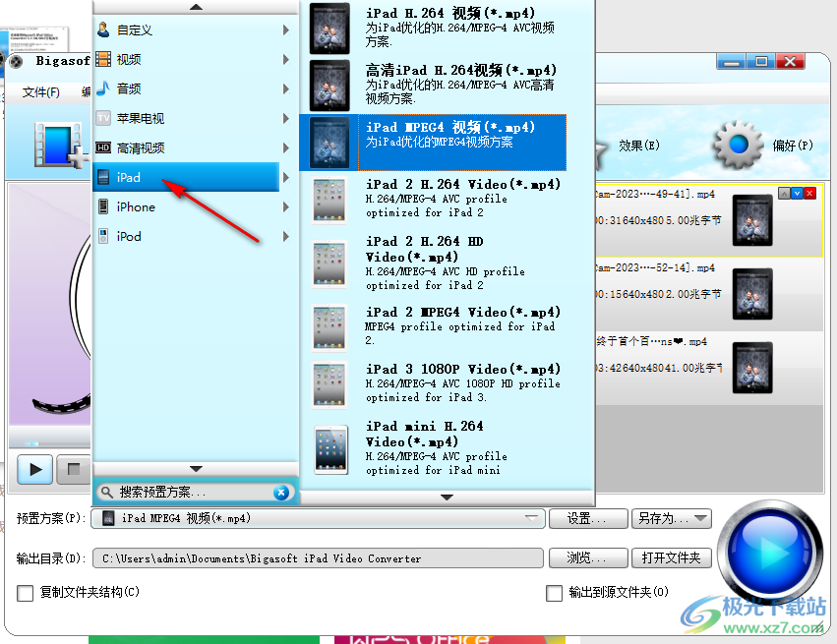The height and width of the screenshot is (644, 837).
Task: Open the 苹果电视 preset category
Action: pos(186,118)
